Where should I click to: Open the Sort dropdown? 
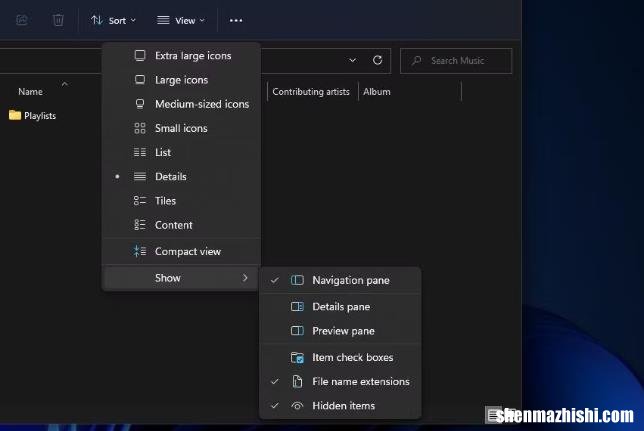tap(113, 20)
